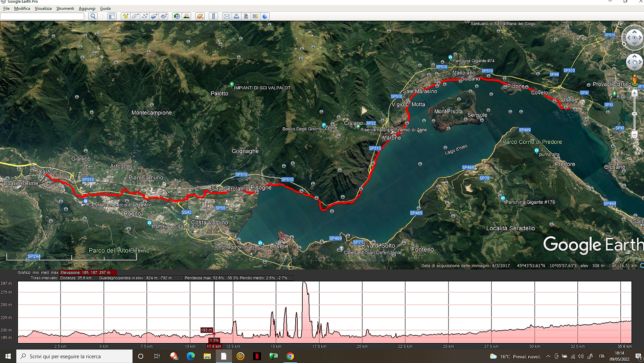
Task: Add a new placemark with pushpin icon
Action: point(125,16)
